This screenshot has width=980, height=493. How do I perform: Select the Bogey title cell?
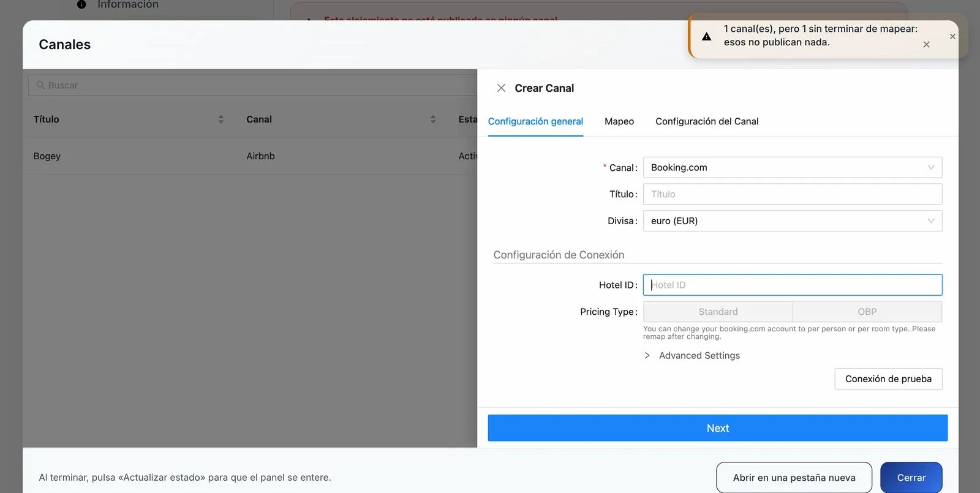pos(47,156)
